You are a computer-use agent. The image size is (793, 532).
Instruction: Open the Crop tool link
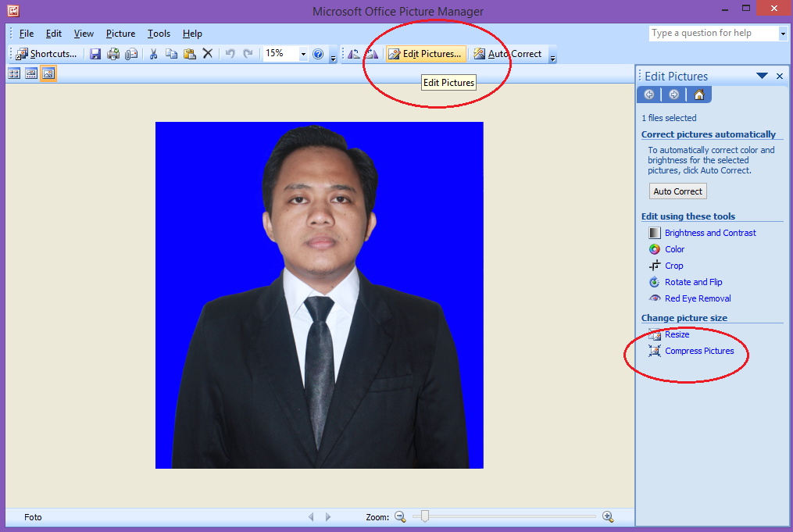click(673, 266)
